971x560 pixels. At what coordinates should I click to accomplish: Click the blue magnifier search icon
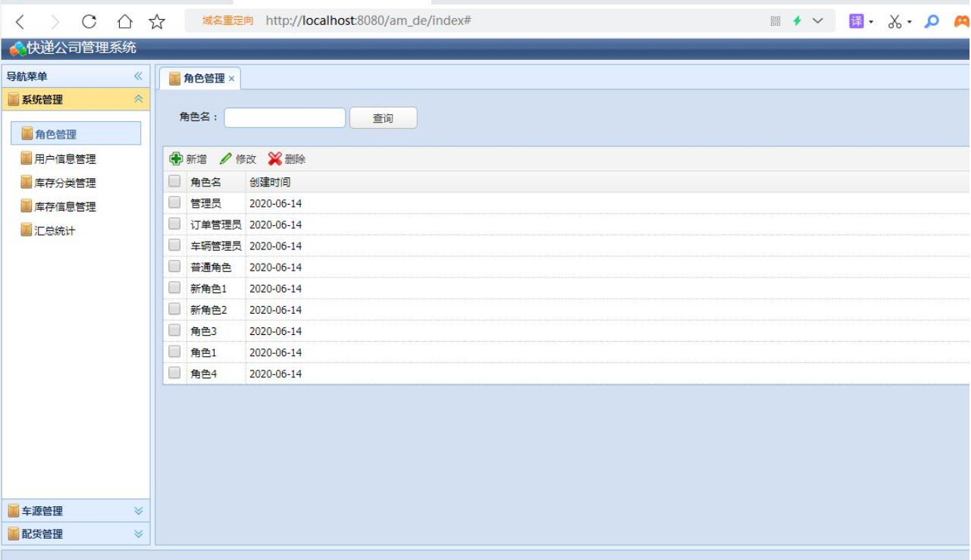pos(932,21)
